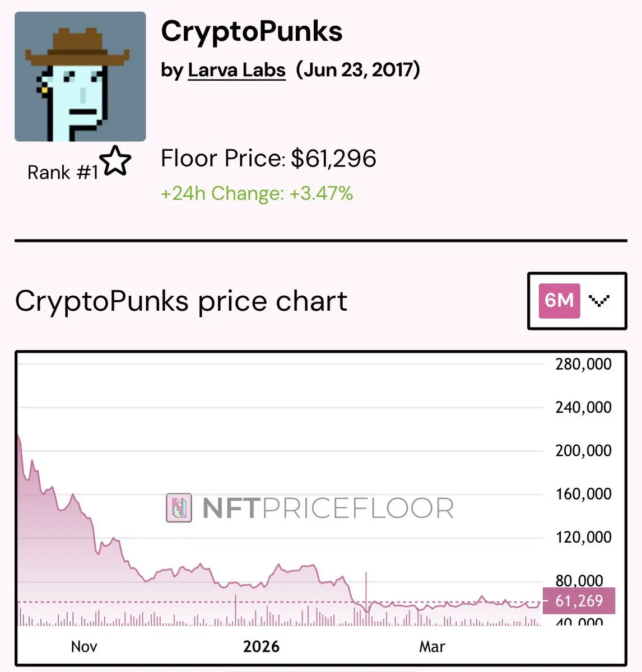Click the 2026 label on chart axis

(261, 647)
